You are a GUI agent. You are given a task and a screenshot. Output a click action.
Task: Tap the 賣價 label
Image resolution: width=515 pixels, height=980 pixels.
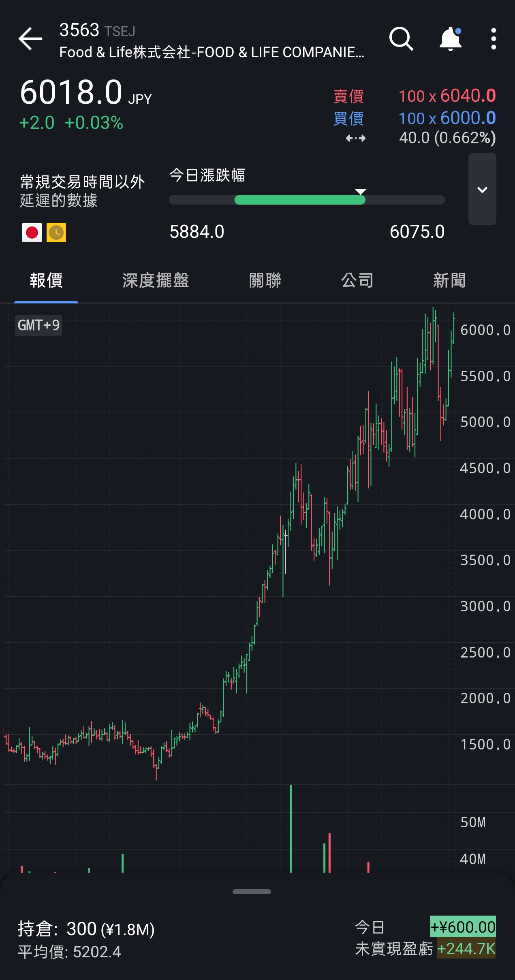coord(348,96)
